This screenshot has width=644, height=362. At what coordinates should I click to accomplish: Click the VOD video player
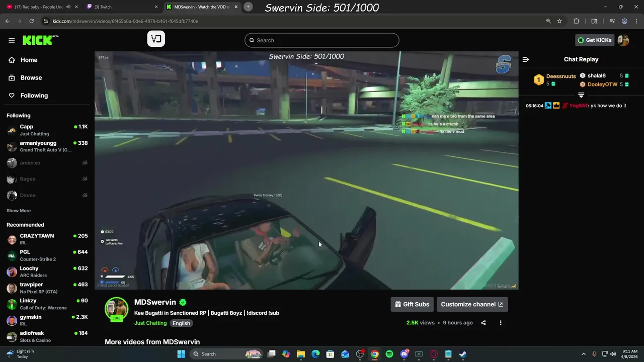click(306, 170)
